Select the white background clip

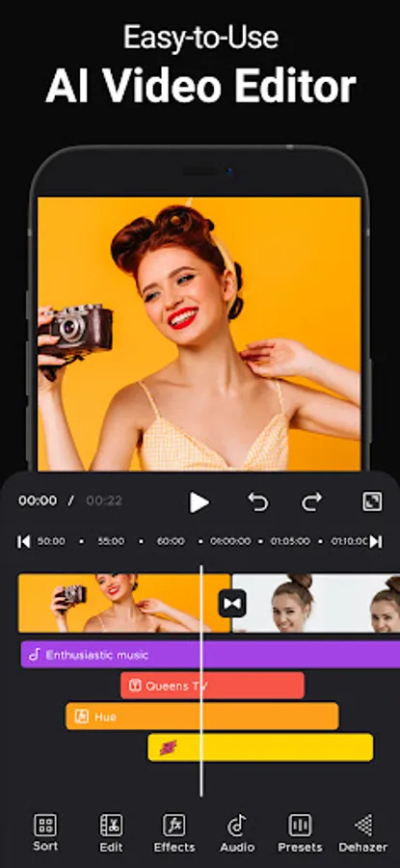click(316, 603)
